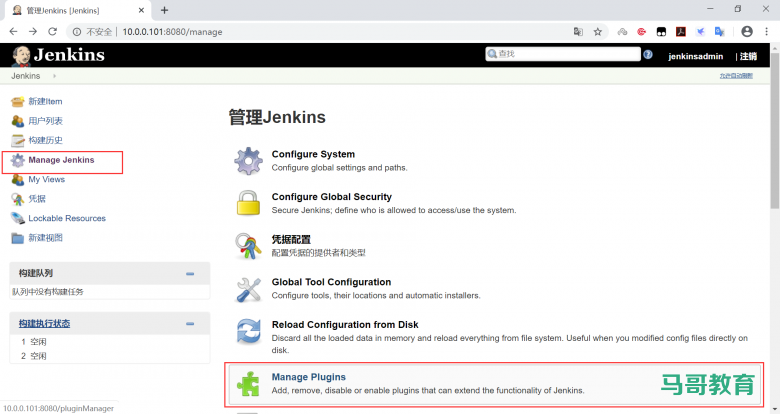Click the 注销 logout link
This screenshot has width=780, height=414.
[x=748, y=56]
